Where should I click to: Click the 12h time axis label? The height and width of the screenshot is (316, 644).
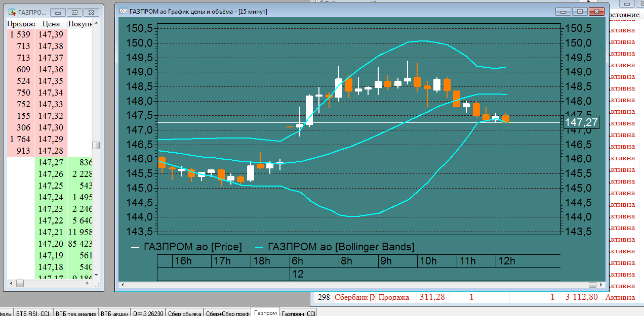506,261
